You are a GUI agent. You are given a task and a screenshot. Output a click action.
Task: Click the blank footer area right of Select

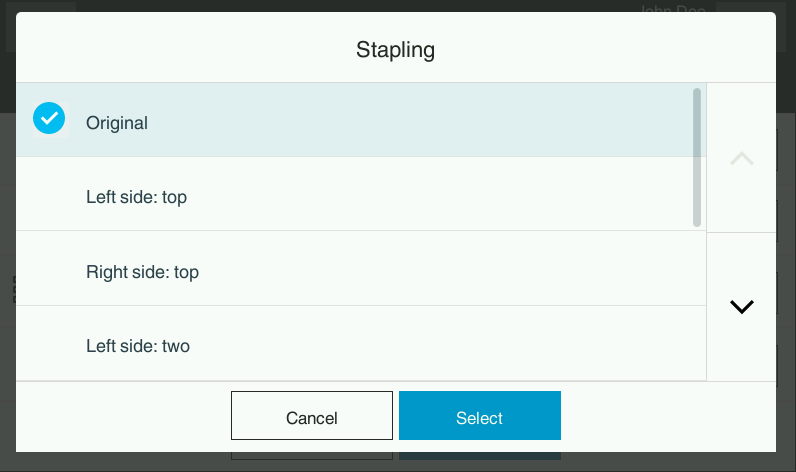[x=670, y=416]
